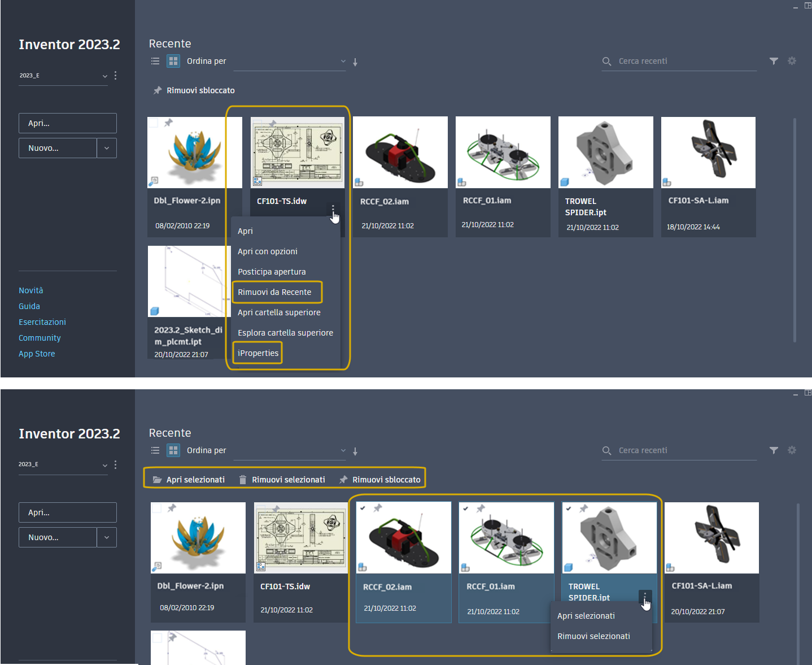Click the Cerca recenti search field, lower window
Screen dimensions: 812x665
[x=679, y=450]
